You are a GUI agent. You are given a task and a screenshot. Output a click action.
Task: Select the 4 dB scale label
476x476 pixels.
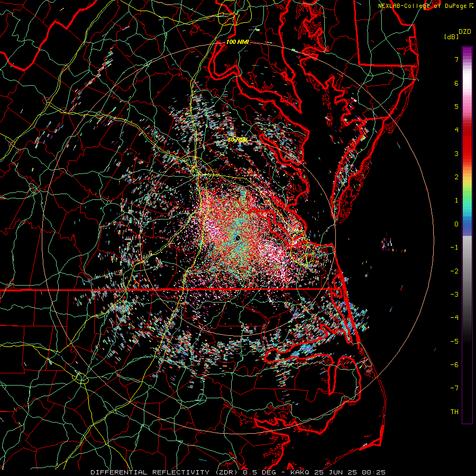click(x=456, y=130)
